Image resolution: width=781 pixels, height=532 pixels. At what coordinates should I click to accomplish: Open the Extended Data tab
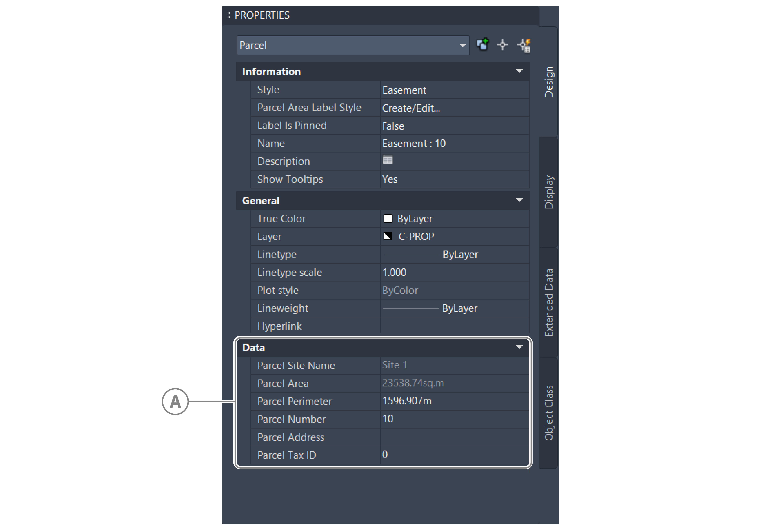point(548,302)
